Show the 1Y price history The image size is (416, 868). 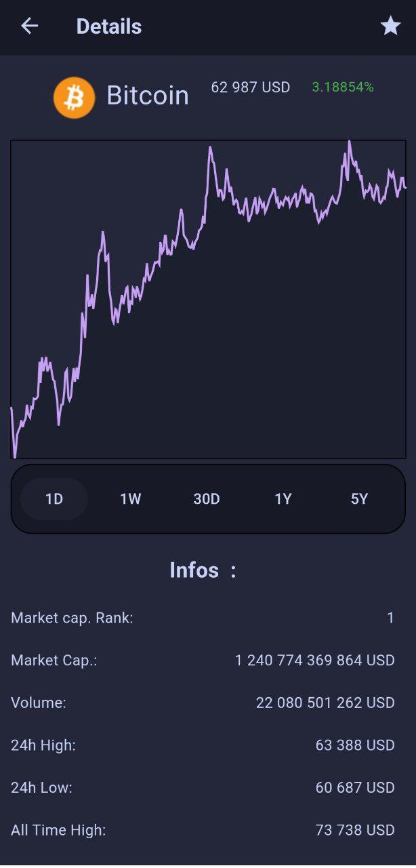283,498
